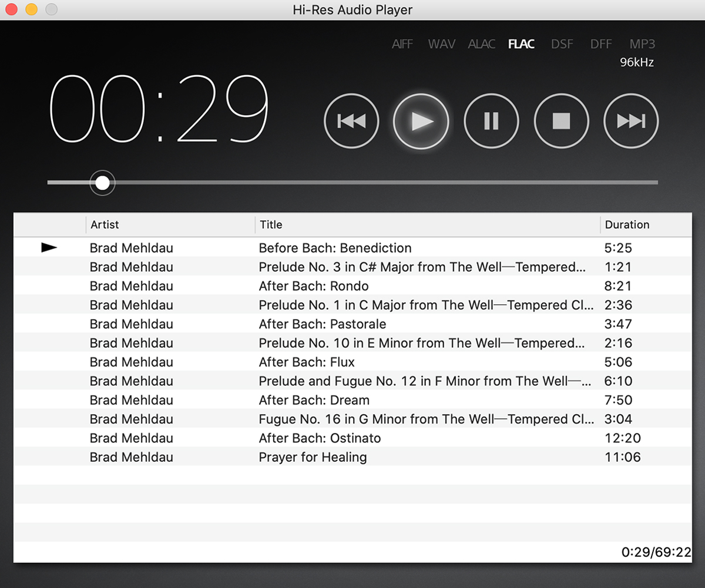Screen dimensions: 705x588
Task: Select the track After Bach: Pastorale
Action: click(x=352, y=324)
